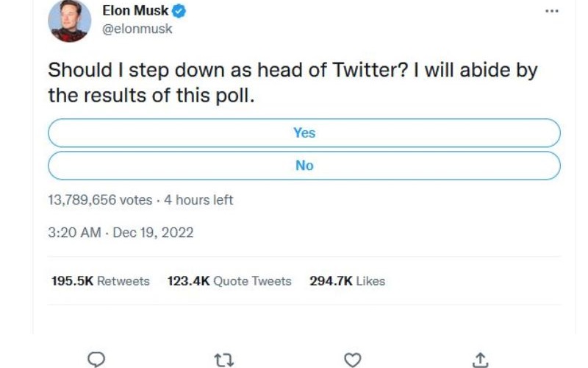Click the share upload icon

[x=480, y=359]
